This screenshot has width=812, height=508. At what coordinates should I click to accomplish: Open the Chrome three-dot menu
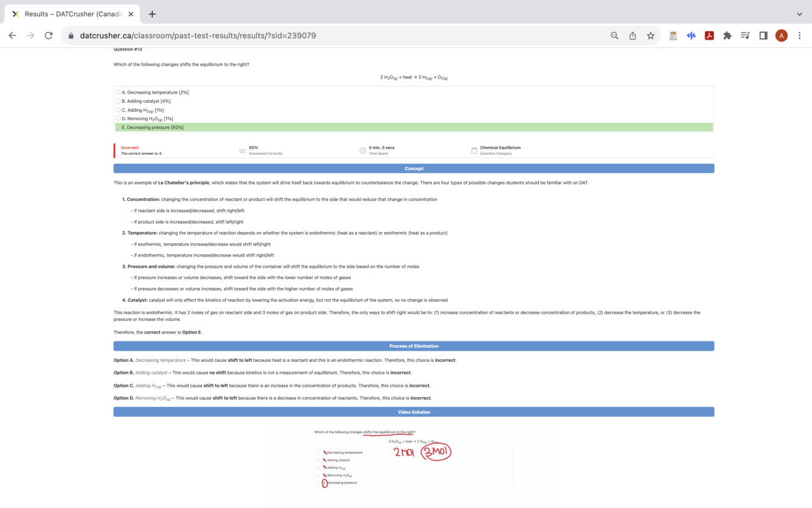[x=799, y=35]
